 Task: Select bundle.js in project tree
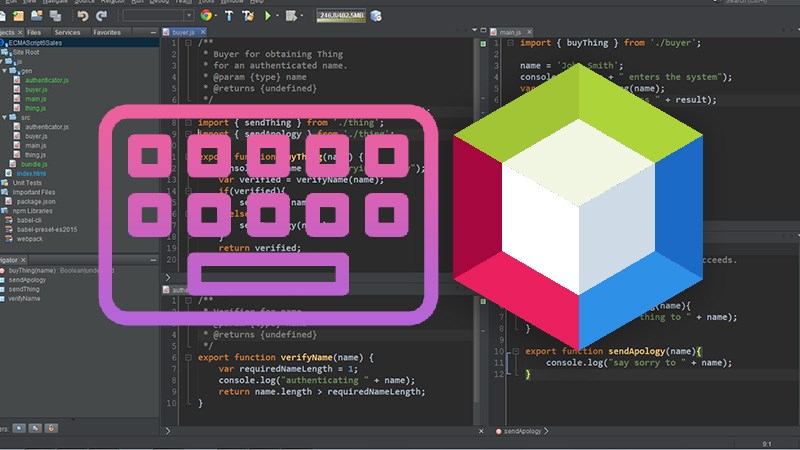(x=34, y=164)
